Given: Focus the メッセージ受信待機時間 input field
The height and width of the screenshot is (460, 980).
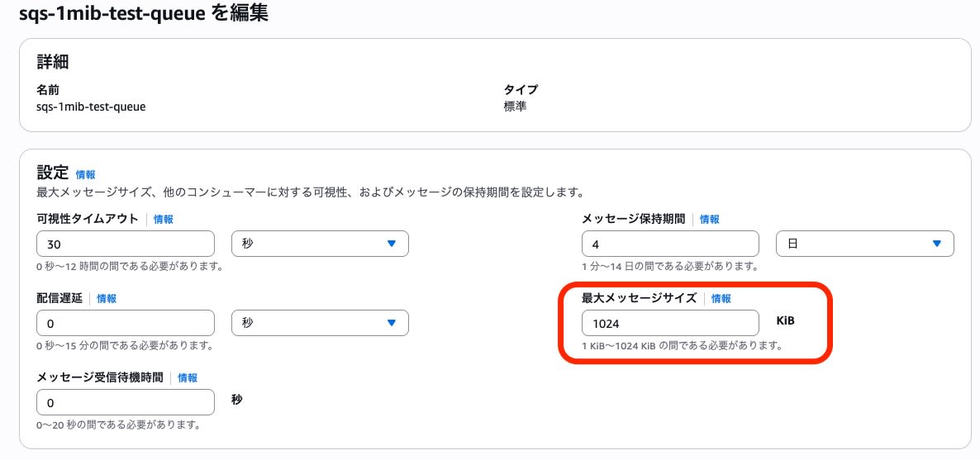Looking at the screenshot, I should [x=126, y=402].
